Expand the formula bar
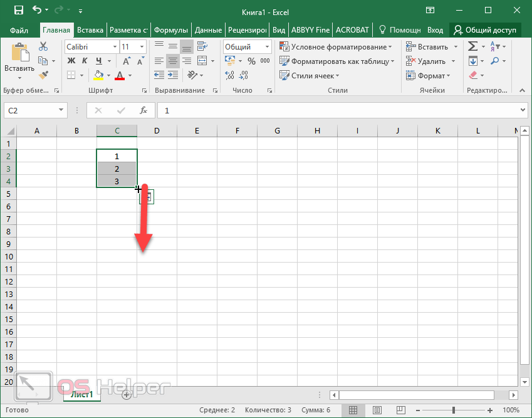The width and height of the screenshot is (532, 418). pos(523,110)
